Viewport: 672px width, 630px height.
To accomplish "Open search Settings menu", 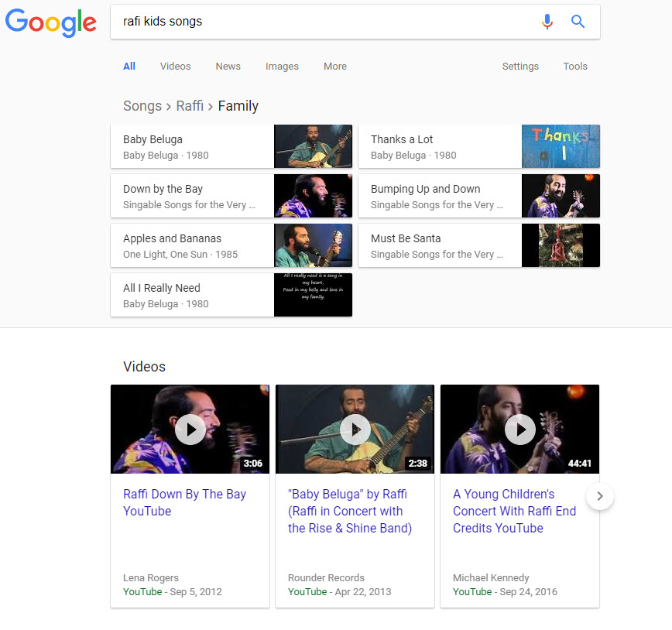I will point(520,67).
